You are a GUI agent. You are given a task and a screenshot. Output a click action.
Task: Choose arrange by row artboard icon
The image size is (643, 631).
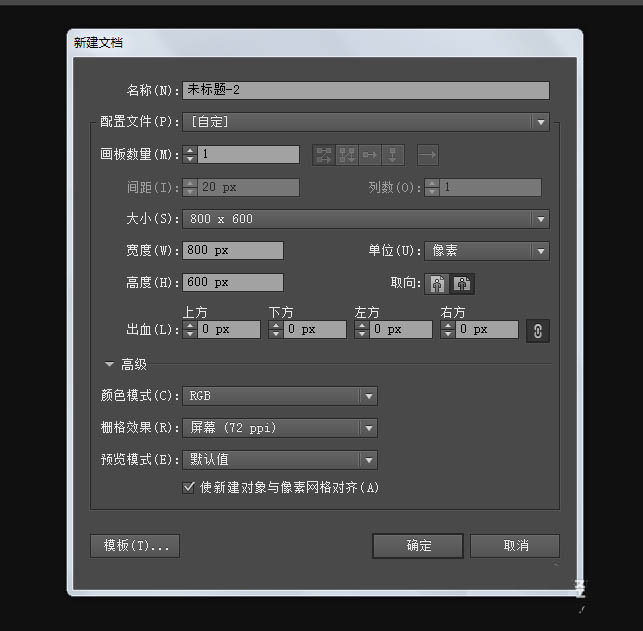coord(370,155)
